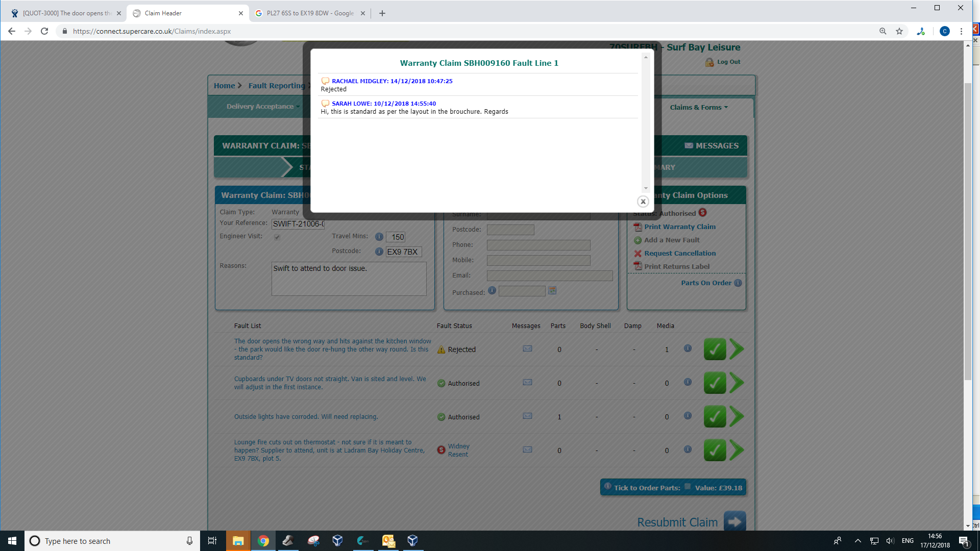Click green tick for outside lights fault
Viewport: 980px width, 551px height.
pyautogui.click(x=715, y=417)
